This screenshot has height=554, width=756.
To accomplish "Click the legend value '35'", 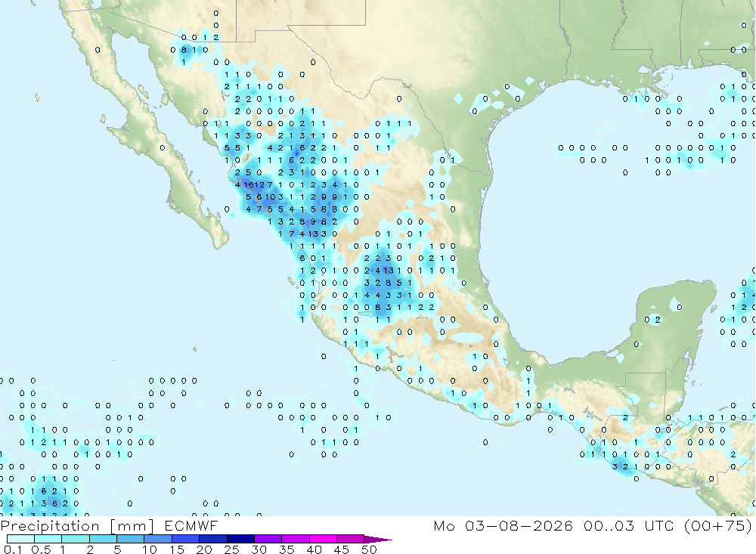I will (287, 549).
